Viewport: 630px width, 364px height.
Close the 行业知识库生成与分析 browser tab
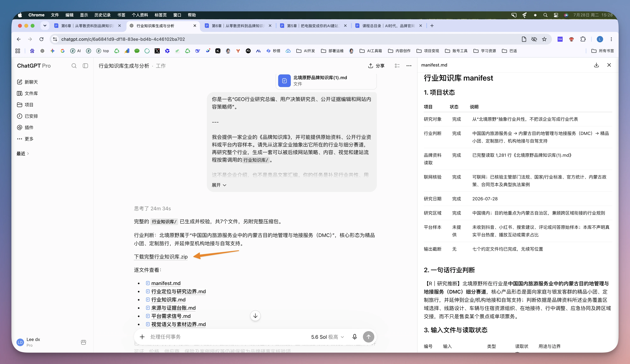[x=195, y=26]
